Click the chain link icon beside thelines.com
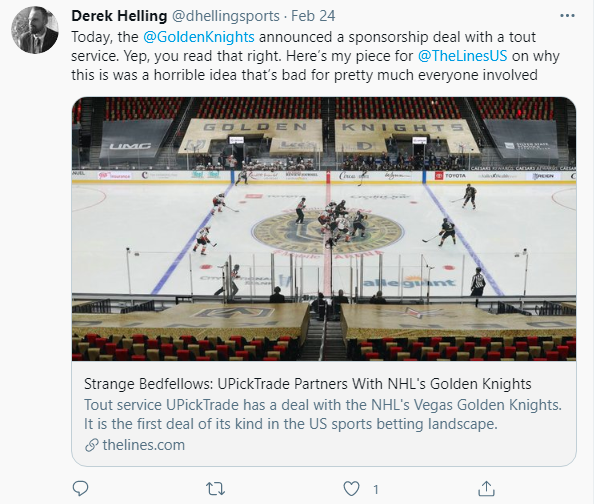Screen dimensions: 610x504 [91, 445]
